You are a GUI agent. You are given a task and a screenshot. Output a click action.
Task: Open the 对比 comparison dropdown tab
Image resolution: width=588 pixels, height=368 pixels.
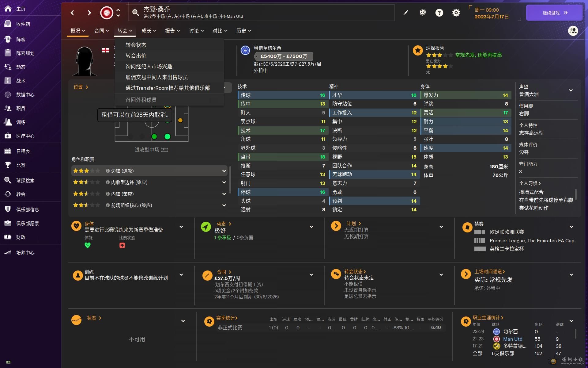[x=220, y=31]
